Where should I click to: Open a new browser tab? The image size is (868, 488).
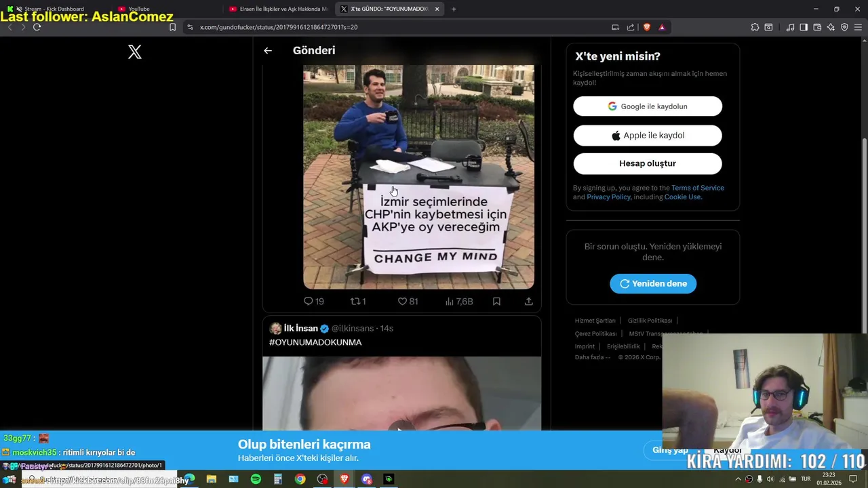click(x=454, y=9)
